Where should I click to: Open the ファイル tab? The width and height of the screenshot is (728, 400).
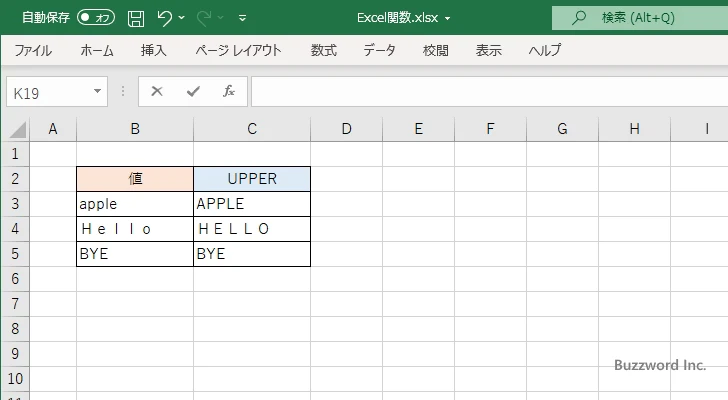(x=33, y=50)
